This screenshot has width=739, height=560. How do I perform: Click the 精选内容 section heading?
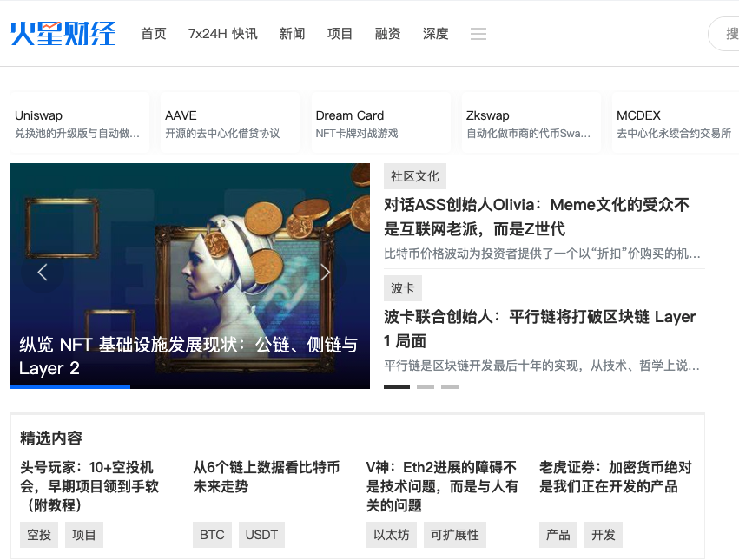click(51, 438)
